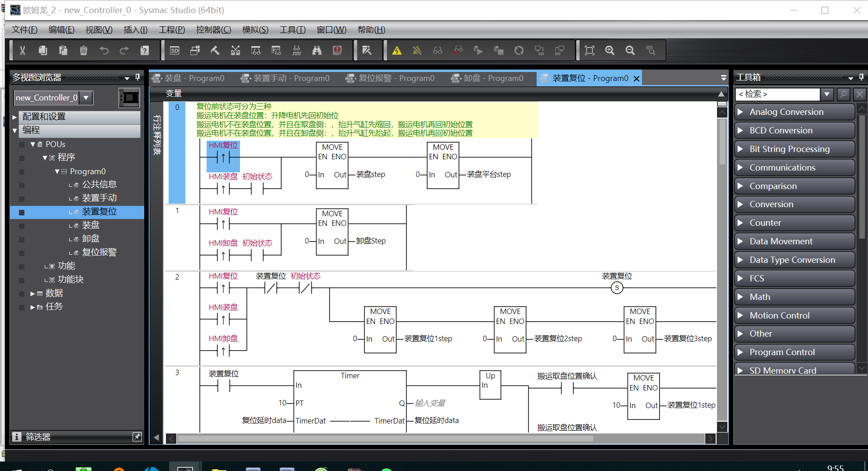The image size is (868, 471).
Task: Select the 装置复位 set coil in rung 2
Action: pos(617,287)
